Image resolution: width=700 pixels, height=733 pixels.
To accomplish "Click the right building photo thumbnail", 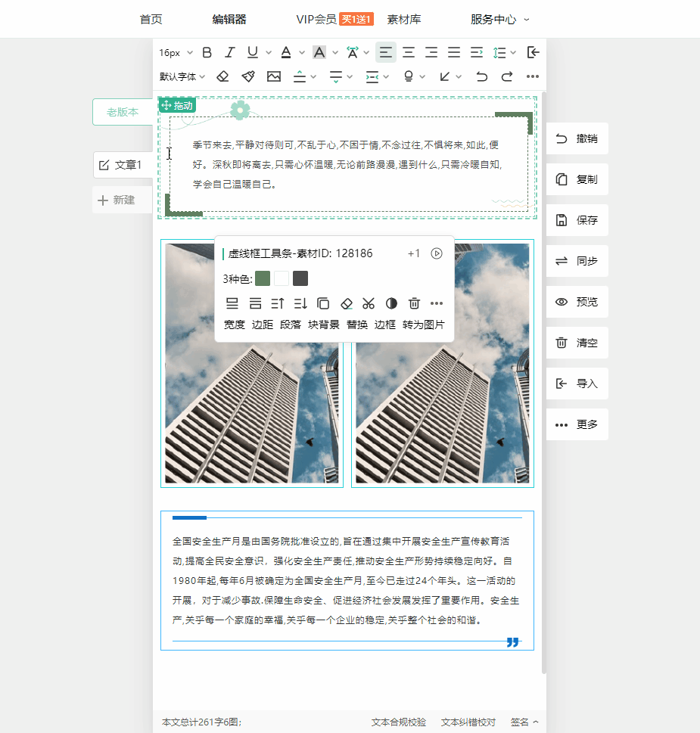I will click(443, 363).
